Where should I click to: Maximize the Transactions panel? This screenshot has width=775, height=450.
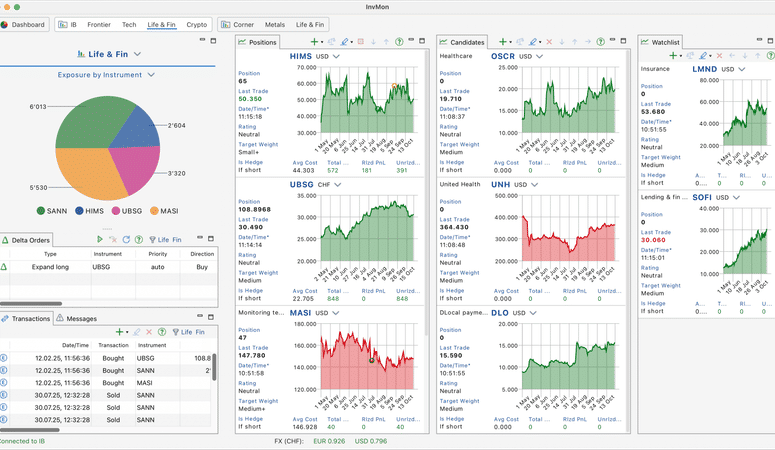(212, 319)
